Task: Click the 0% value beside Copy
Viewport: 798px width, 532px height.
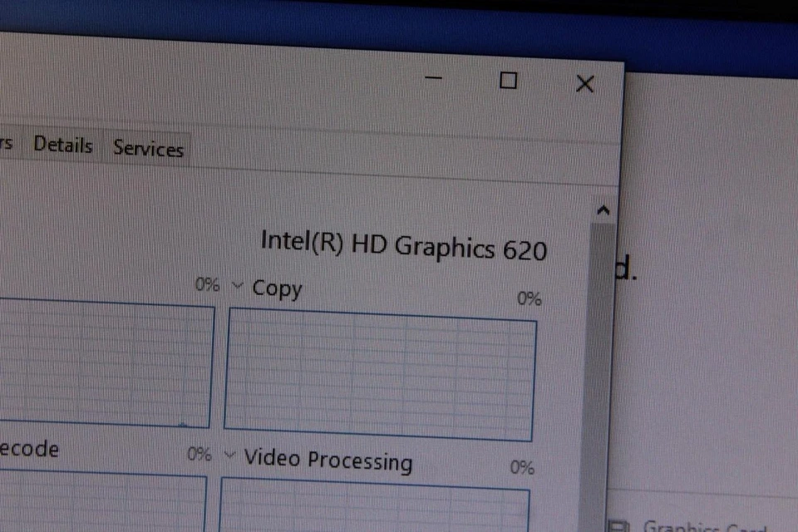Action: click(x=530, y=298)
